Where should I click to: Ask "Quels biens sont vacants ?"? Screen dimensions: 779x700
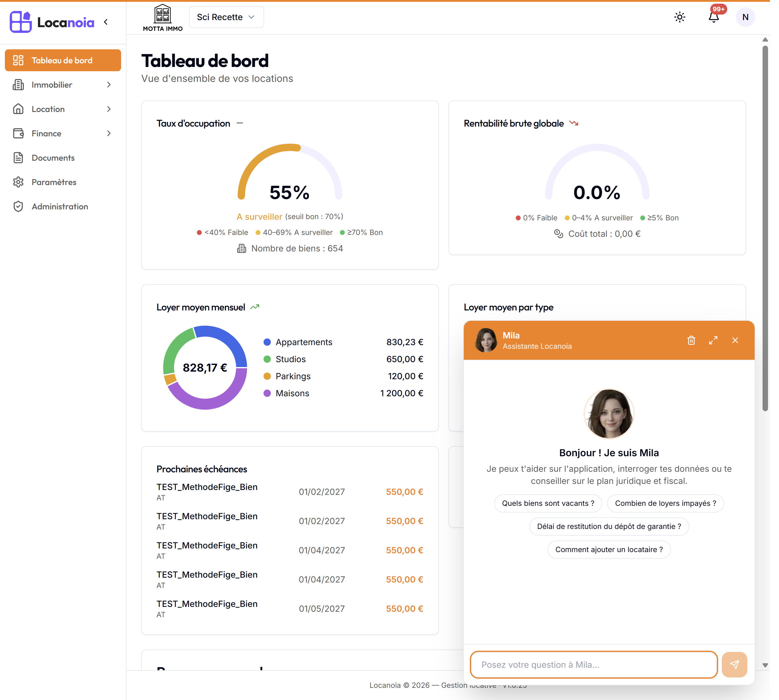tap(548, 503)
